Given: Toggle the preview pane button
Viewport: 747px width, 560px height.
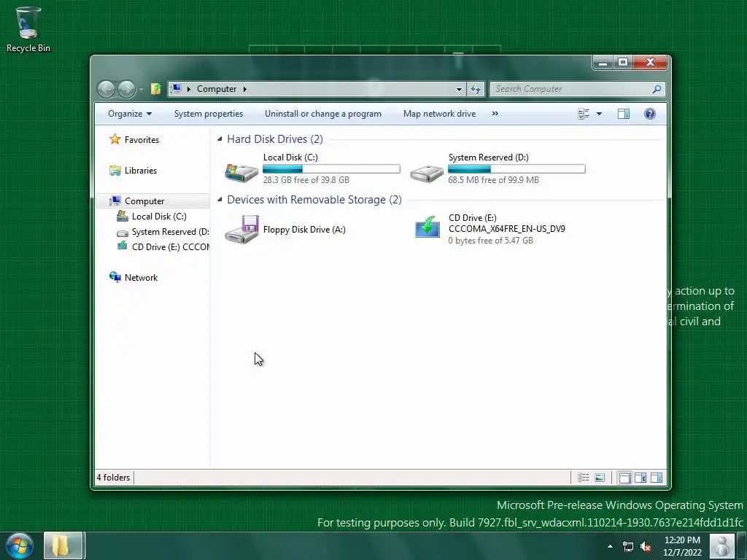Looking at the screenshot, I should [x=624, y=114].
